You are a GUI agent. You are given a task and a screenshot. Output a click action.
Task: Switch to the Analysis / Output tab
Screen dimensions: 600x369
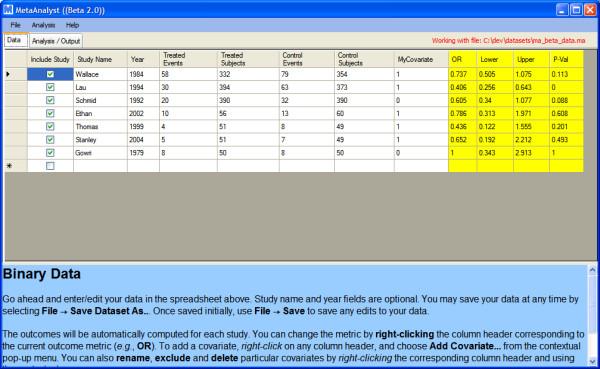(56, 41)
